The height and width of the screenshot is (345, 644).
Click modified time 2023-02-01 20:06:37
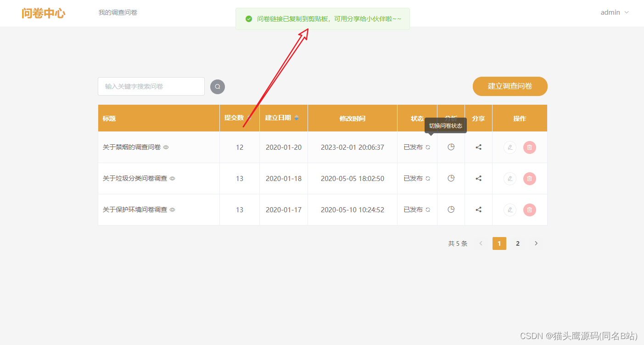point(353,147)
